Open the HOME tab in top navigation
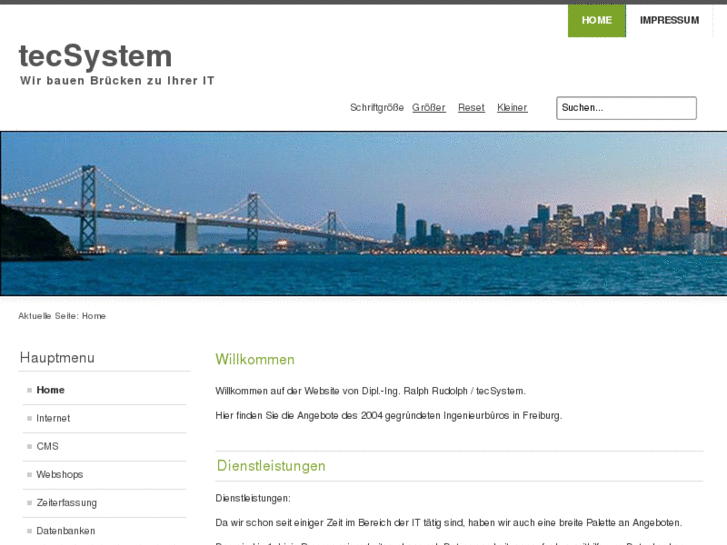The image size is (727, 545). point(597,20)
